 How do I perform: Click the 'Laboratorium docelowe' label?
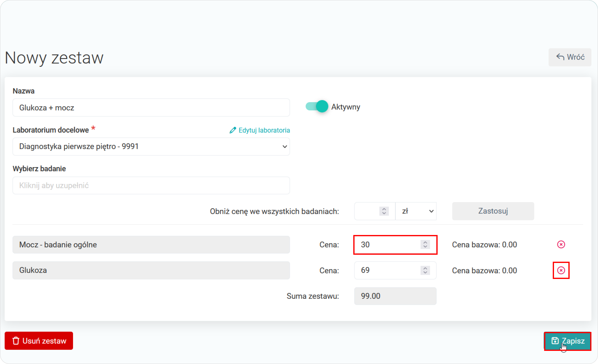pos(51,130)
